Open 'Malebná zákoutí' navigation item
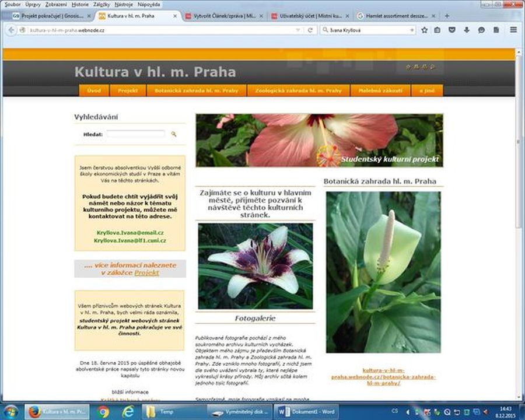This screenshot has height=420, width=525. pyautogui.click(x=380, y=90)
